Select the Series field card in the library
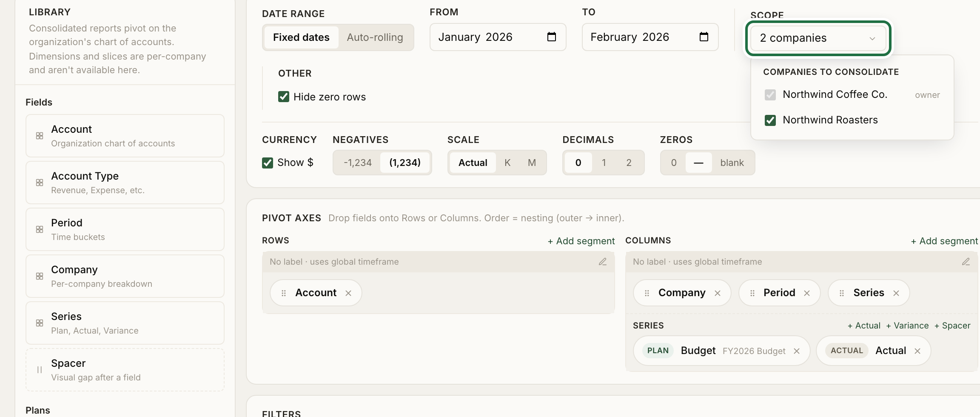 (125, 323)
